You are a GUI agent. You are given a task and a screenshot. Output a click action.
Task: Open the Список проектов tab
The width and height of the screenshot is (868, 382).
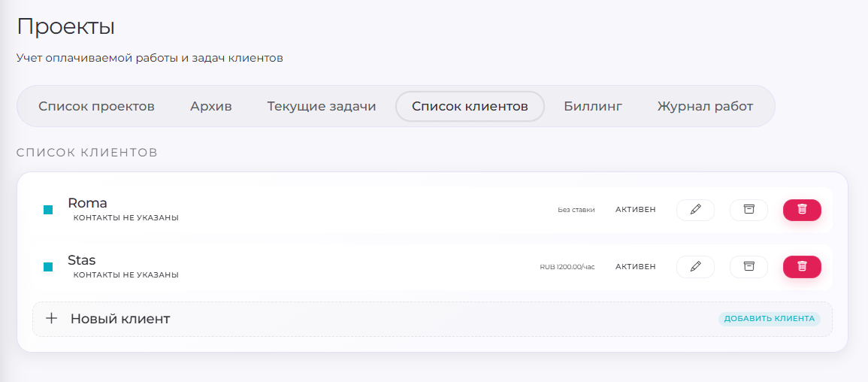coord(96,106)
